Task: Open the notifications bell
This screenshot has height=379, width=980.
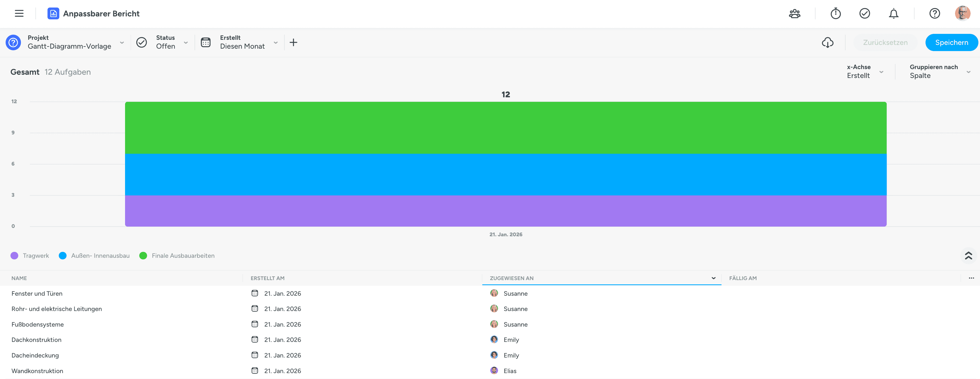Action: [x=893, y=14]
